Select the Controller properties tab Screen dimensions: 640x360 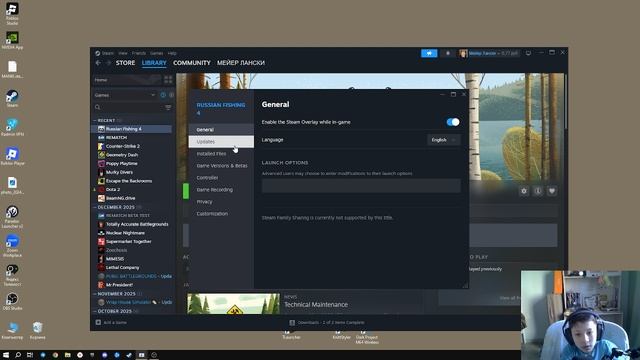click(x=221, y=178)
